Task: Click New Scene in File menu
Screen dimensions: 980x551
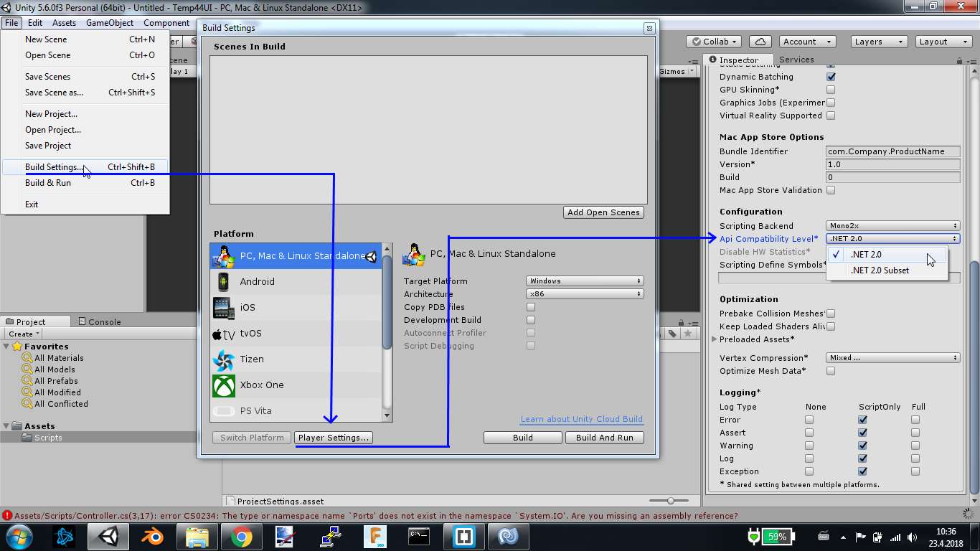Action: (85, 39)
